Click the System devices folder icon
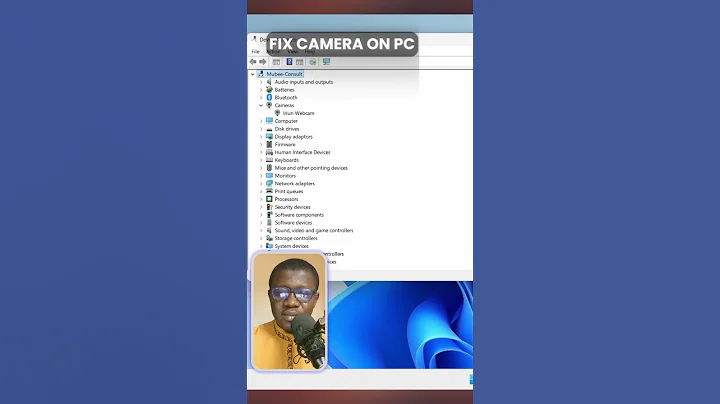Viewport: 720px width, 404px height. click(x=269, y=246)
